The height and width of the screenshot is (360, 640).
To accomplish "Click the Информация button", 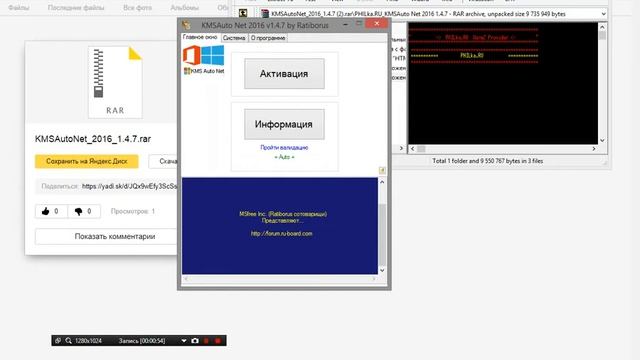I will click(284, 124).
